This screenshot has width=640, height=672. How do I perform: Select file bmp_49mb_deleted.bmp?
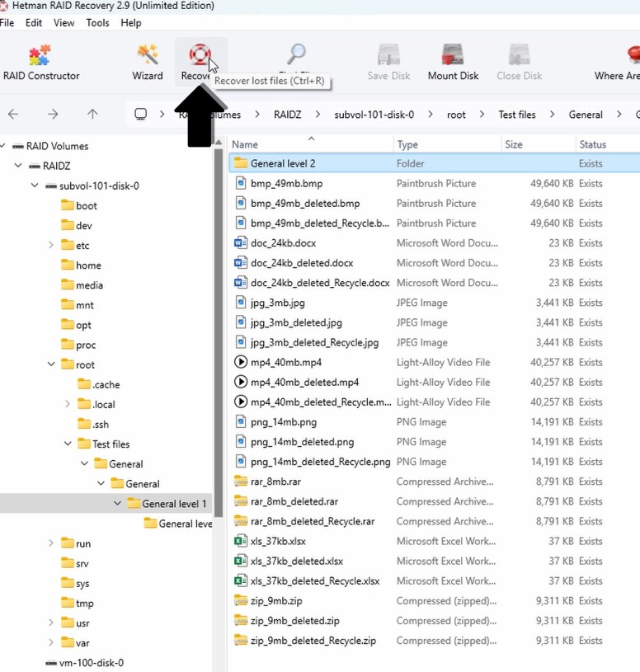tap(305, 203)
